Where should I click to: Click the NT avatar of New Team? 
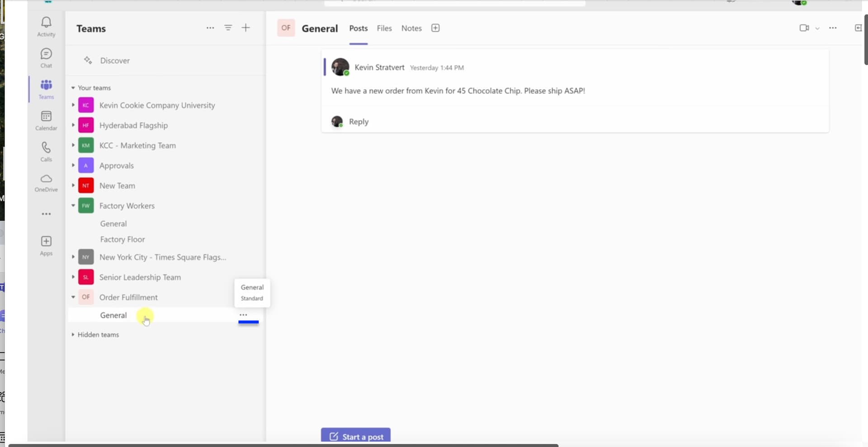click(x=86, y=185)
